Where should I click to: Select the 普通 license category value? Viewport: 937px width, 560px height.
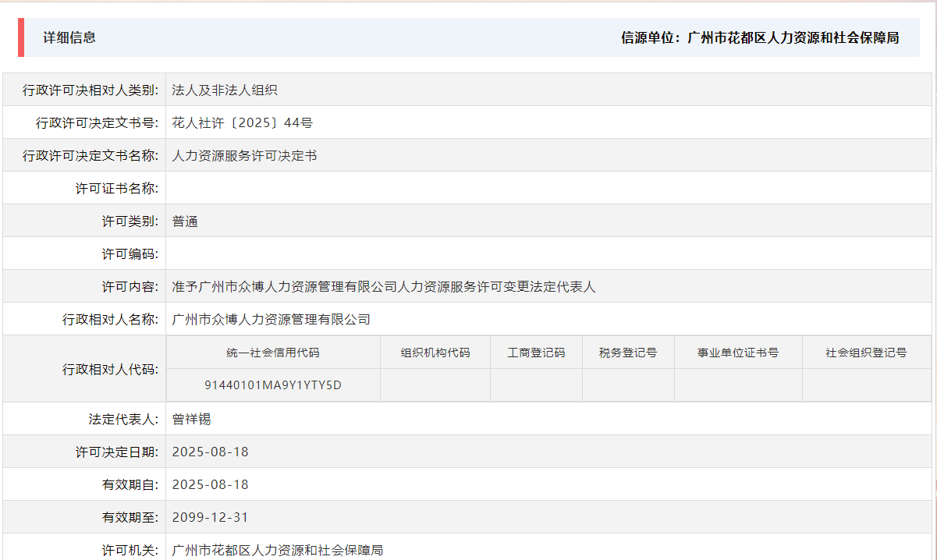[x=185, y=221]
